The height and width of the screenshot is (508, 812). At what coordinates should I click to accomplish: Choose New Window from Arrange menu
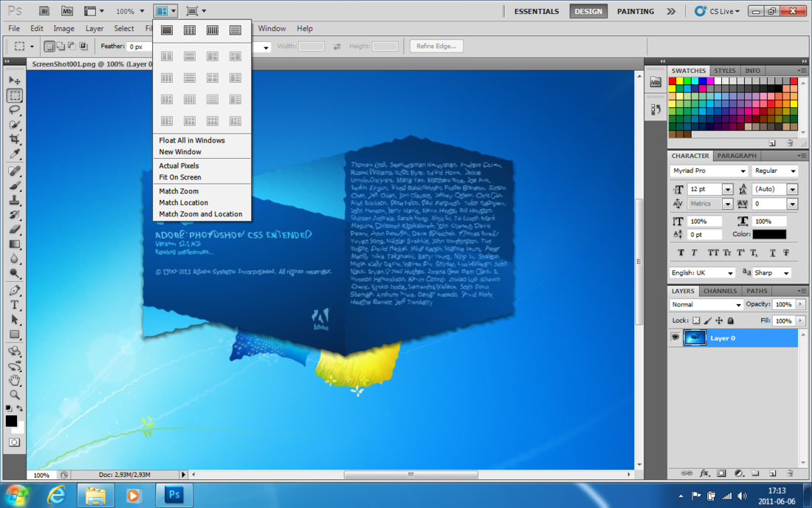pos(179,151)
